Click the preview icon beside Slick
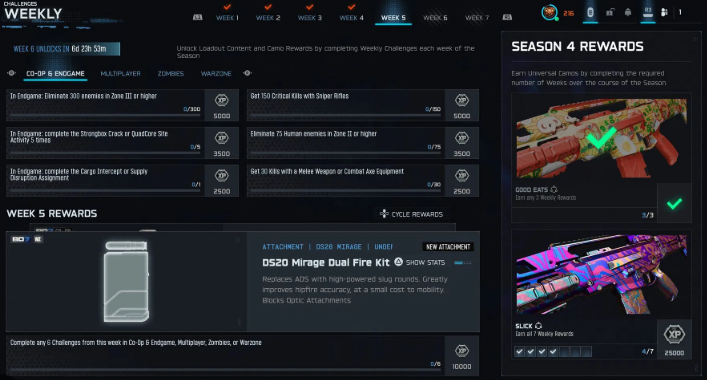This screenshot has height=380, width=707. click(x=538, y=326)
